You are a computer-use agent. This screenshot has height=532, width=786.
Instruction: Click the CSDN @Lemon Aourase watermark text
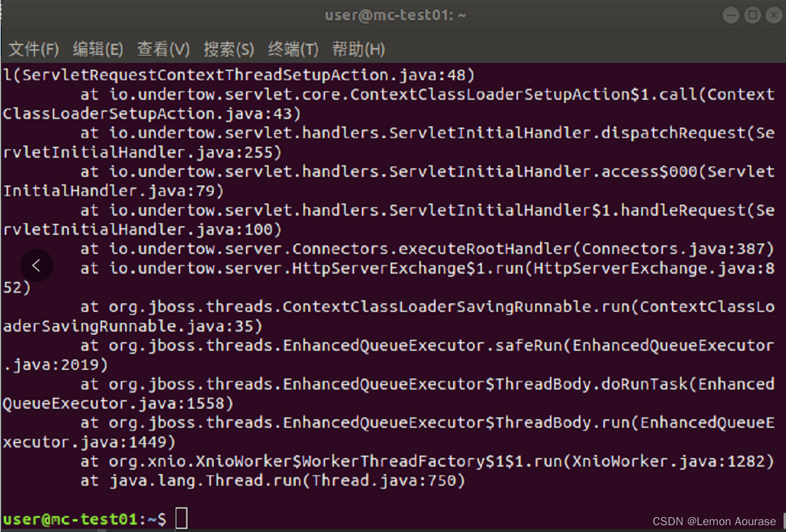pyautogui.click(x=714, y=521)
